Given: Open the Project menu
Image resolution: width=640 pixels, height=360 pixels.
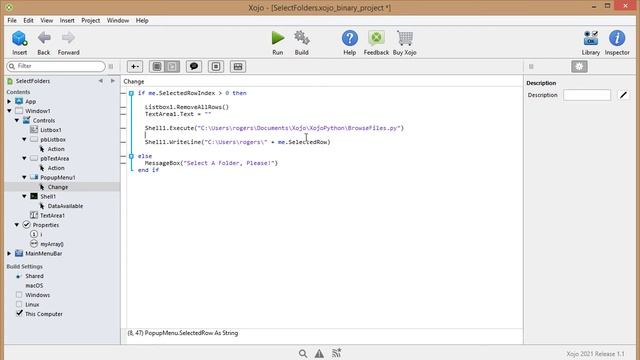Looking at the screenshot, I should click(x=91, y=20).
